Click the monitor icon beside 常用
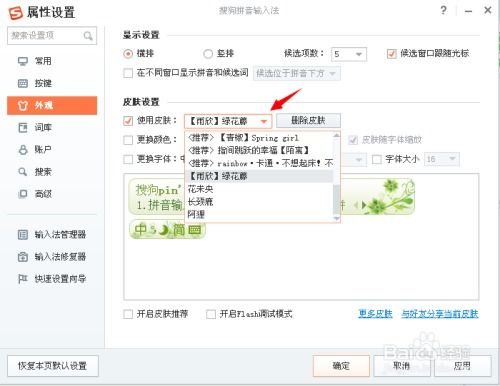500x386 pixels. pyautogui.click(x=23, y=61)
